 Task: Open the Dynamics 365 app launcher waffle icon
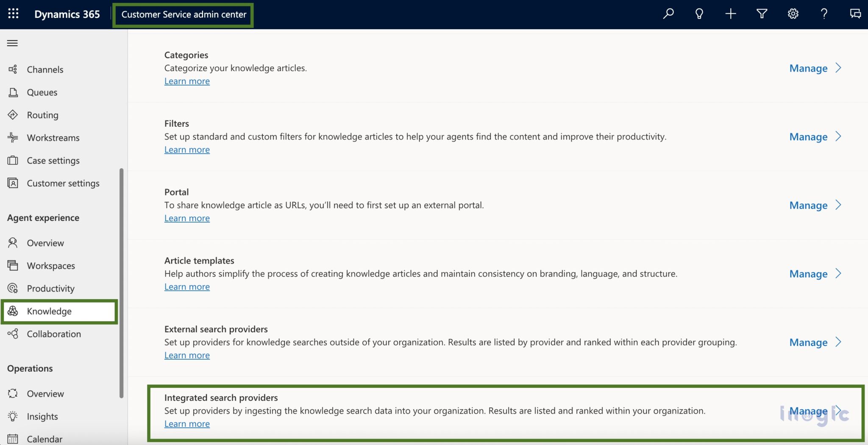tap(13, 14)
